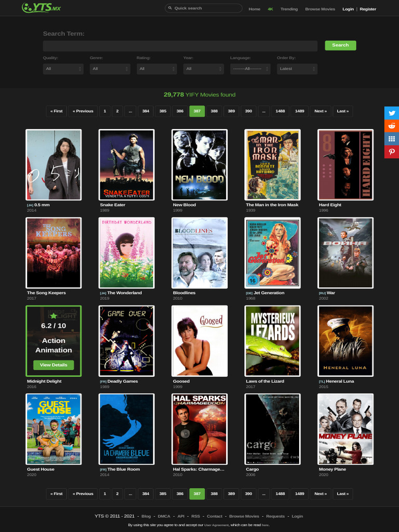Open the Mysterieux Lezards poster
Image resolution: width=399 pixels, height=532 pixels.
click(272, 341)
